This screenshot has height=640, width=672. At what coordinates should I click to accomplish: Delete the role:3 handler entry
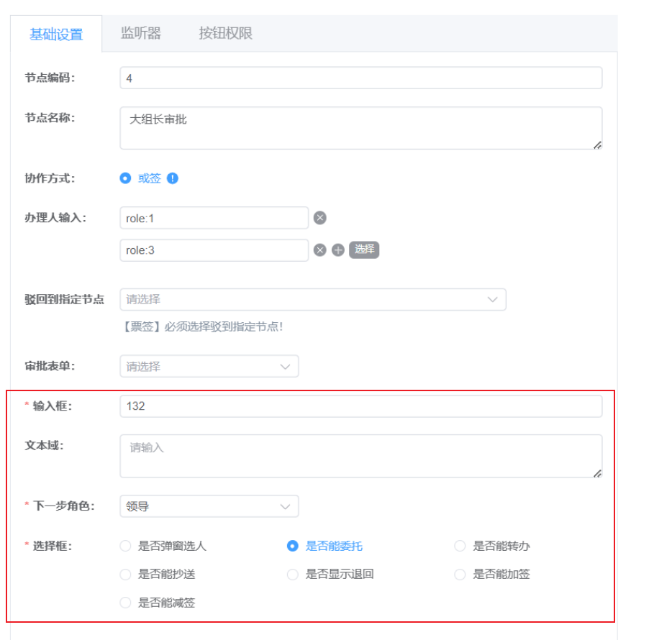(320, 250)
